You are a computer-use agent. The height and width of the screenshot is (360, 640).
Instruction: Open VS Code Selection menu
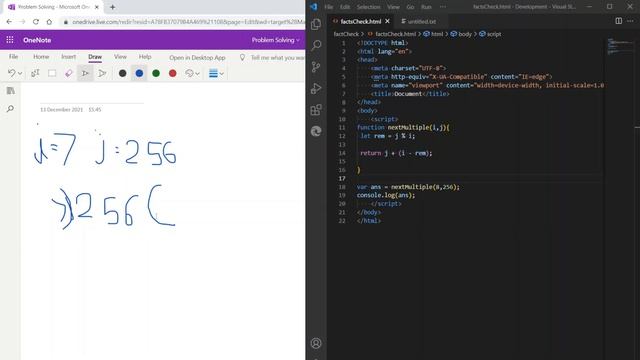coord(368,7)
